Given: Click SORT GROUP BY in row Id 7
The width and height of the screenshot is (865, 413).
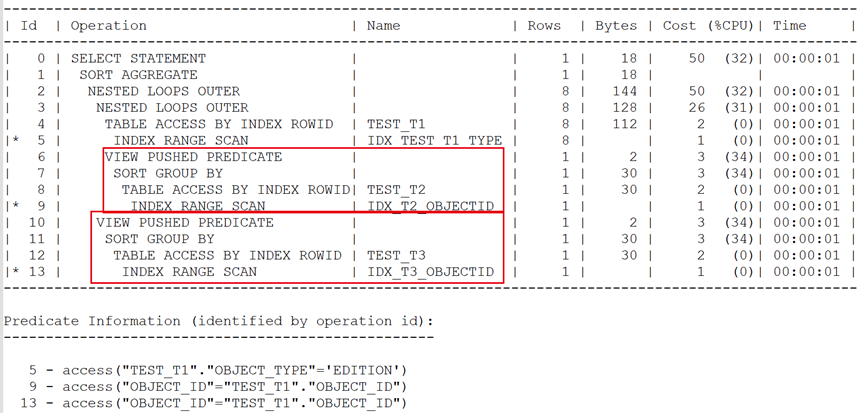Looking at the screenshot, I should [x=168, y=173].
